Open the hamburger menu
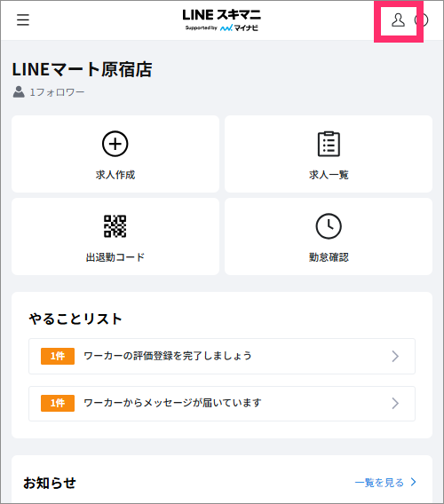Image resolution: width=444 pixels, height=504 pixels. tap(23, 20)
